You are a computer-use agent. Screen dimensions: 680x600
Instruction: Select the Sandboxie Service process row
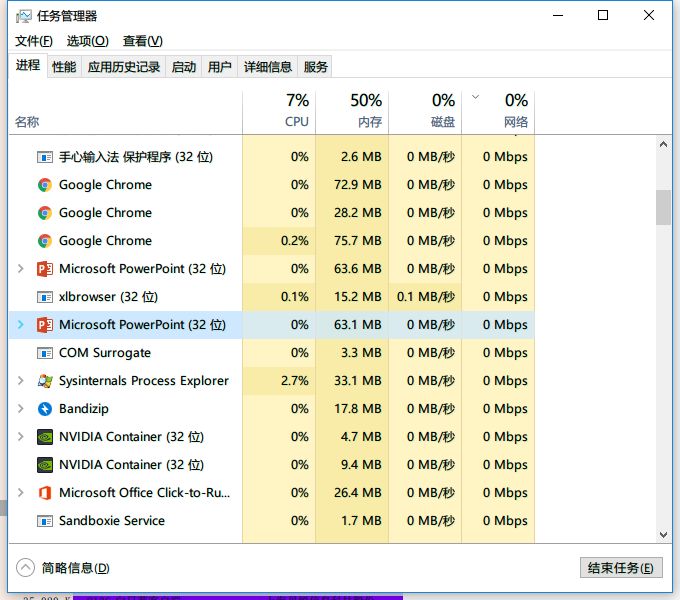pos(271,521)
